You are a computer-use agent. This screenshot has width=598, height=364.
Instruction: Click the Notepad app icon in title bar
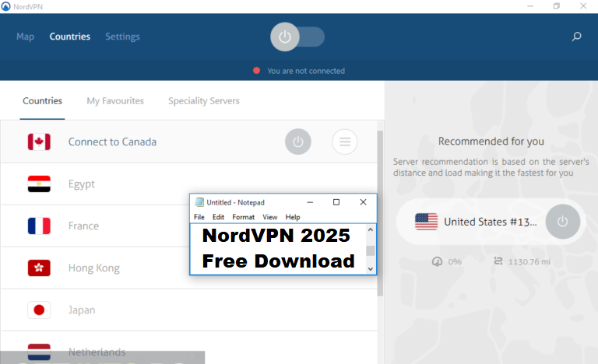click(199, 202)
